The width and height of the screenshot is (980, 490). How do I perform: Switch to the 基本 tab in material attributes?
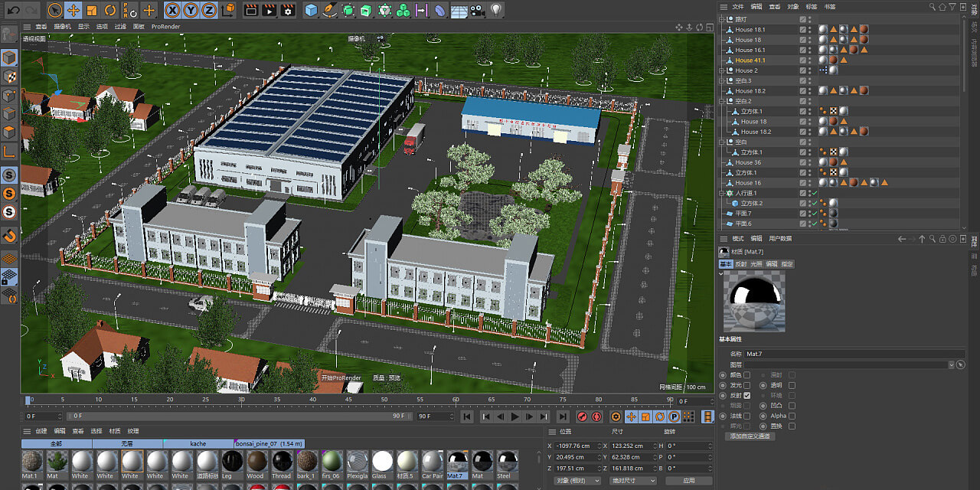727,264
